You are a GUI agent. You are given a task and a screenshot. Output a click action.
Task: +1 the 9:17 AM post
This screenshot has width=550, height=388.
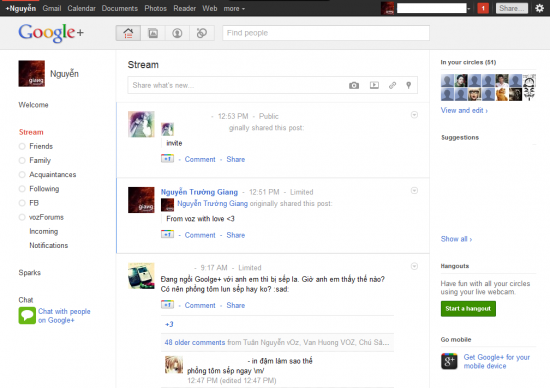[x=167, y=305]
